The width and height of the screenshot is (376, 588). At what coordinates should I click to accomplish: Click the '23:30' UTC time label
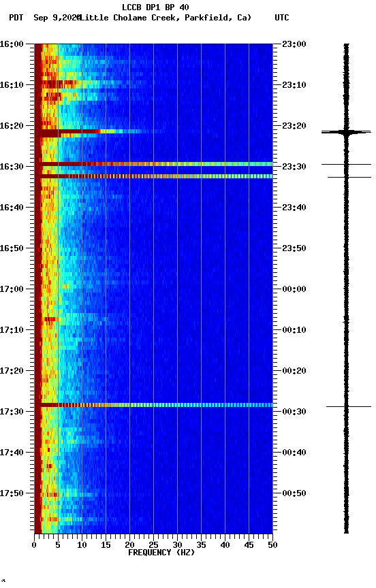294,167
